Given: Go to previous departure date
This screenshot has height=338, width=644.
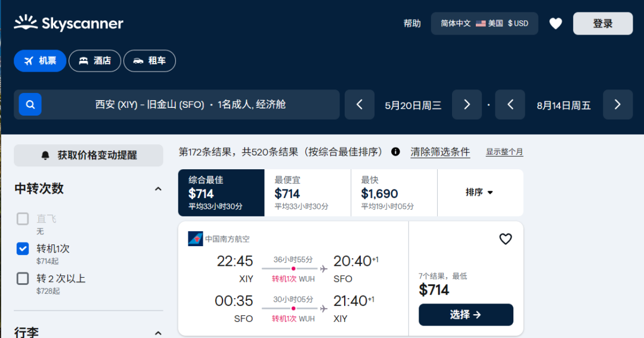Looking at the screenshot, I should (360, 105).
